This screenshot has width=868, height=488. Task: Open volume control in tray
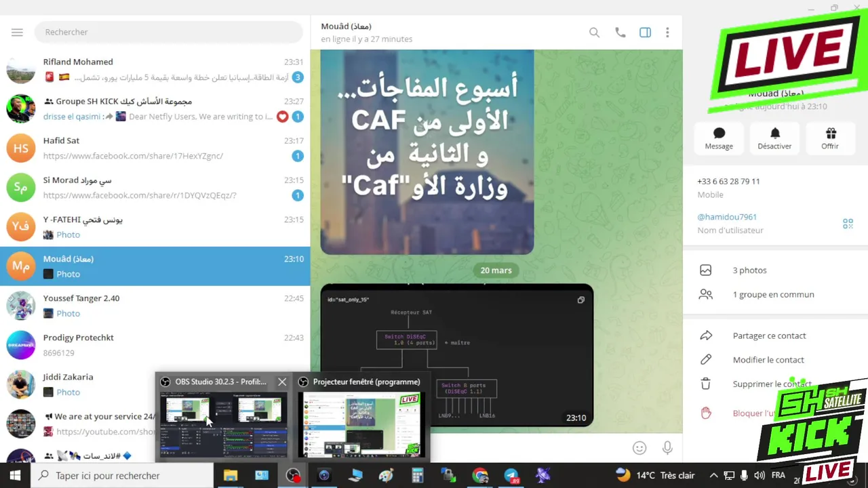click(x=759, y=476)
